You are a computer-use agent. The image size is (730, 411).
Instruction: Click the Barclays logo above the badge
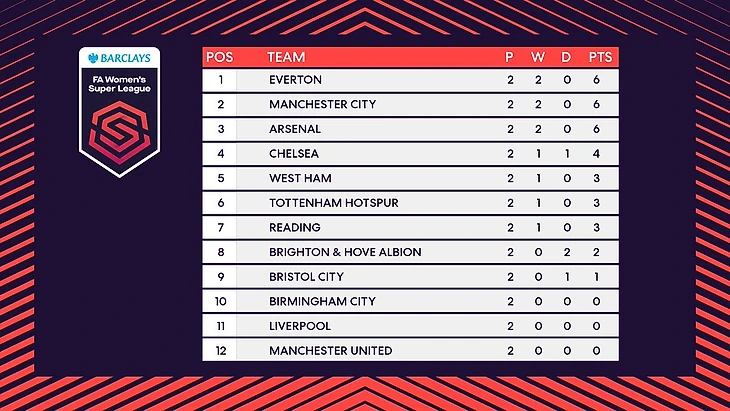118,58
